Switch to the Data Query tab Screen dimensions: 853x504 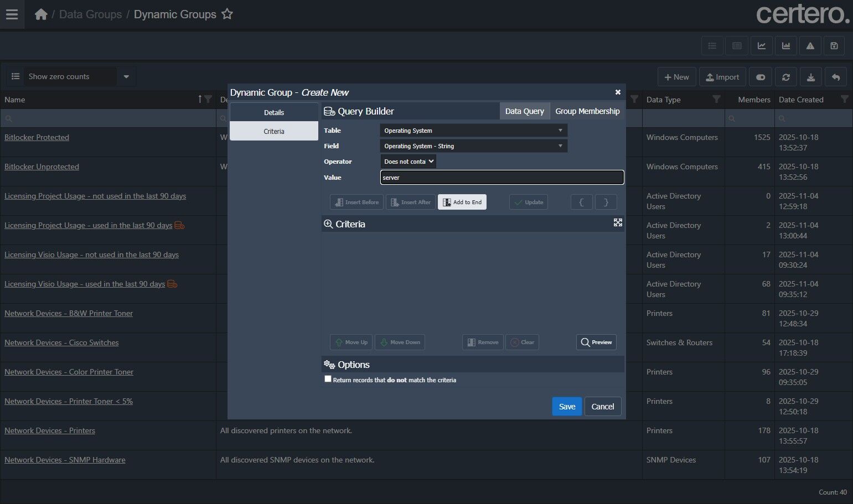tap(525, 111)
